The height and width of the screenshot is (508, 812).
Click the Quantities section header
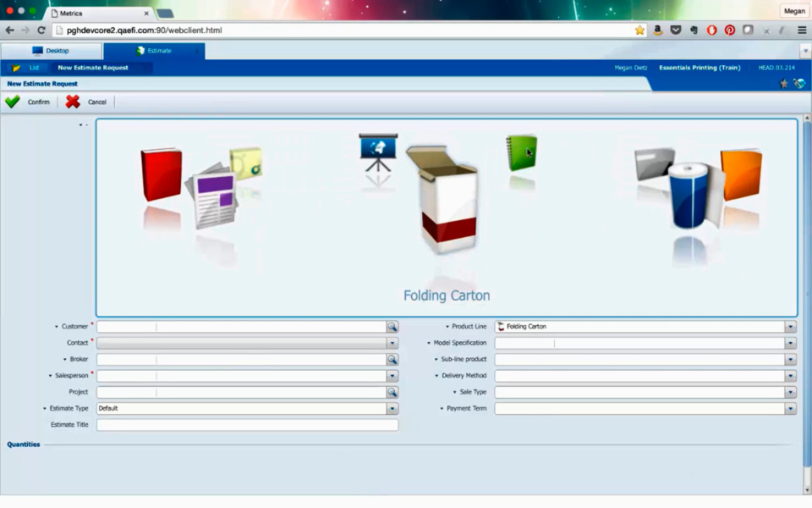(24, 444)
